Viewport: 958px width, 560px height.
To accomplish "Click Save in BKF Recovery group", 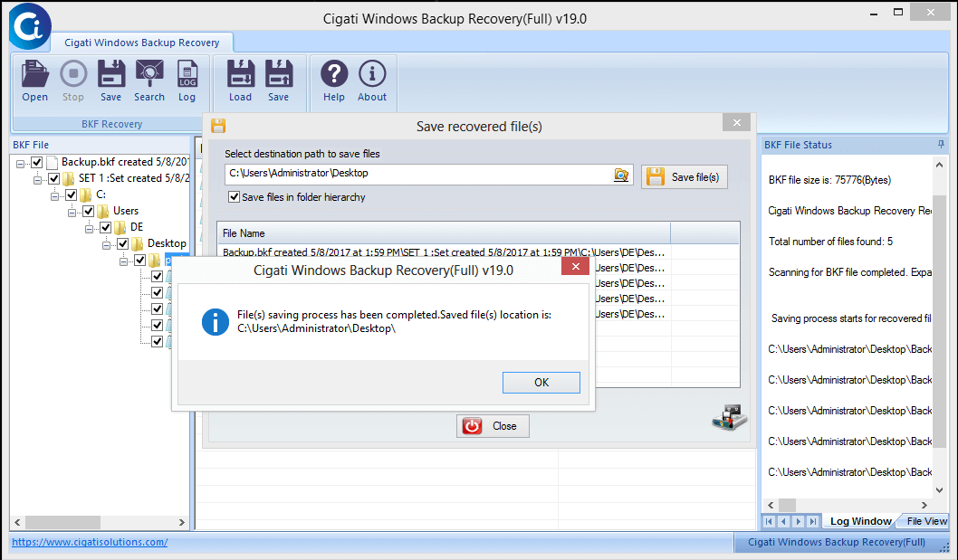I will [x=111, y=81].
